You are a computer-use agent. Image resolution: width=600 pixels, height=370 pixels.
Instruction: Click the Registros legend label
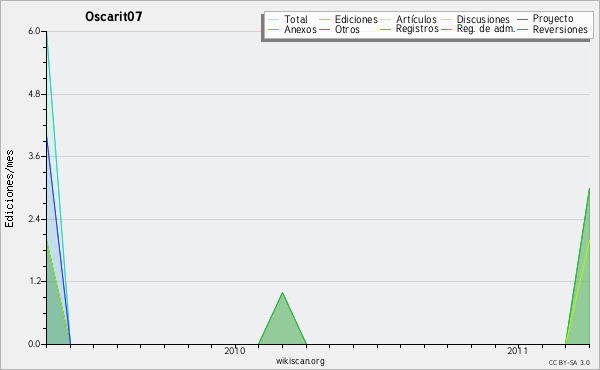[x=417, y=29]
